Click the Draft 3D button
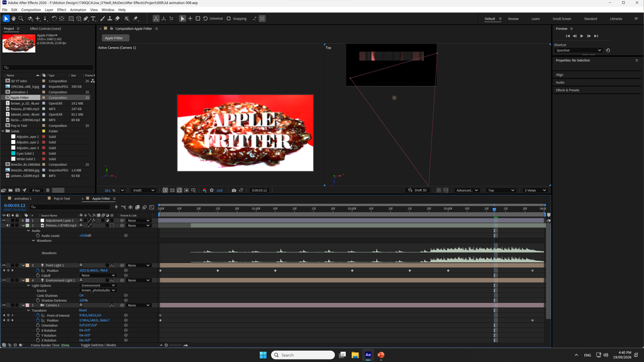 pyautogui.click(x=418, y=190)
